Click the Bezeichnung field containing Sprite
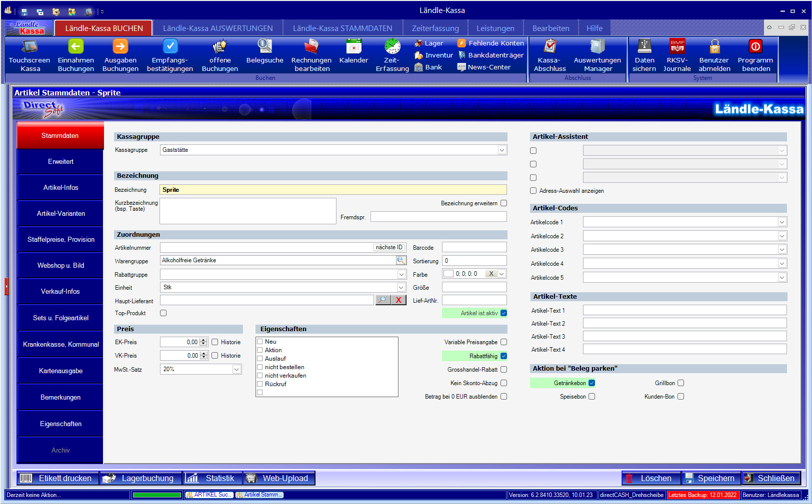This screenshot has height=504, width=812. coord(333,190)
